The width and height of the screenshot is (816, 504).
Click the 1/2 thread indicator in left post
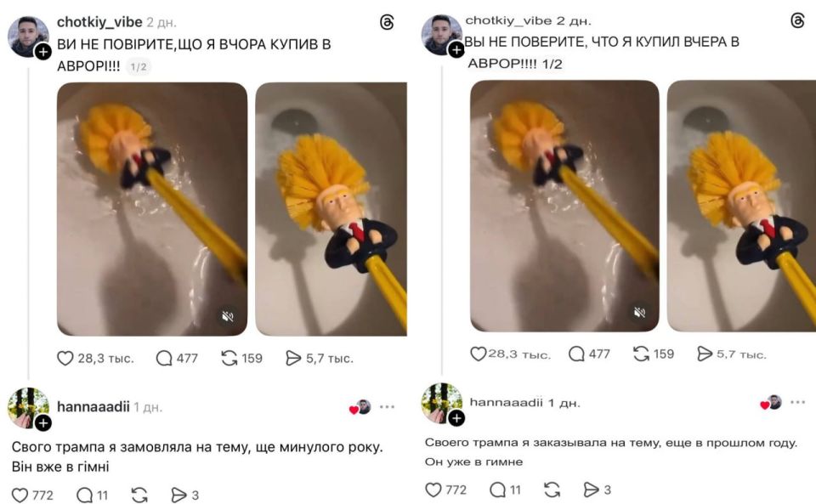[139, 66]
